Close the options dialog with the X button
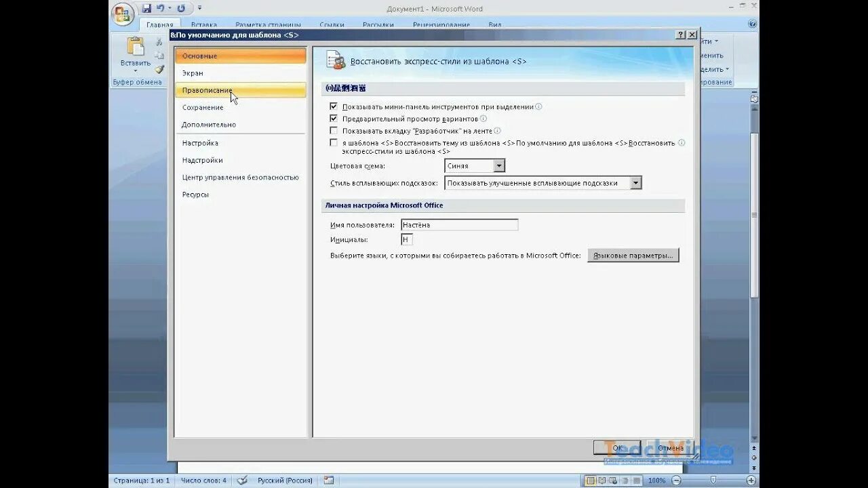Viewport: 868px width, 488px height. point(692,35)
